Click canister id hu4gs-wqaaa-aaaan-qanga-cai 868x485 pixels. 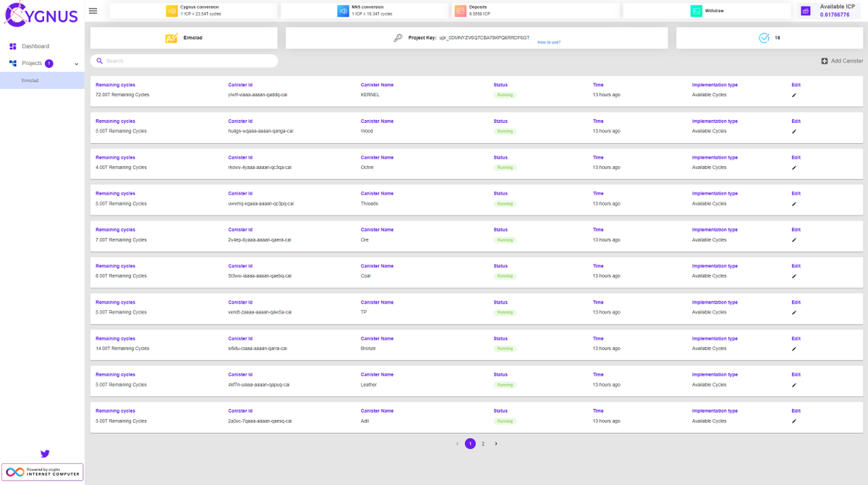260,131
